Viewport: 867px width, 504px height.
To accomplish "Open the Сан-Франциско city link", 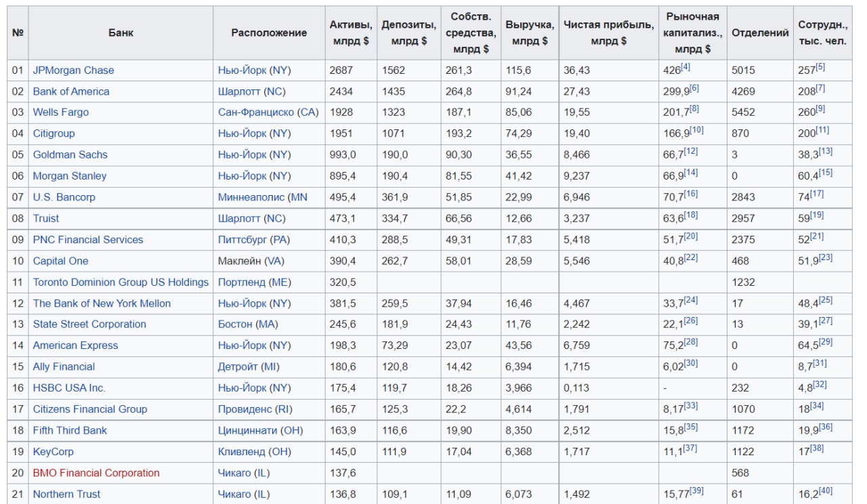I will tap(256, 112).
